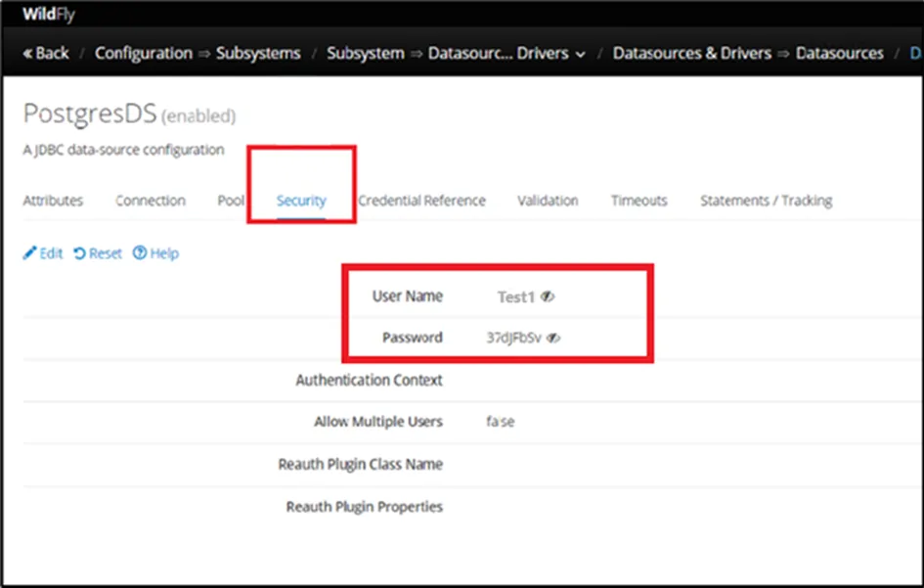The width and height of the screenshot is (924, 588).
Task: Open the Statements / Tracking tab
Action: tap(766, 201)
